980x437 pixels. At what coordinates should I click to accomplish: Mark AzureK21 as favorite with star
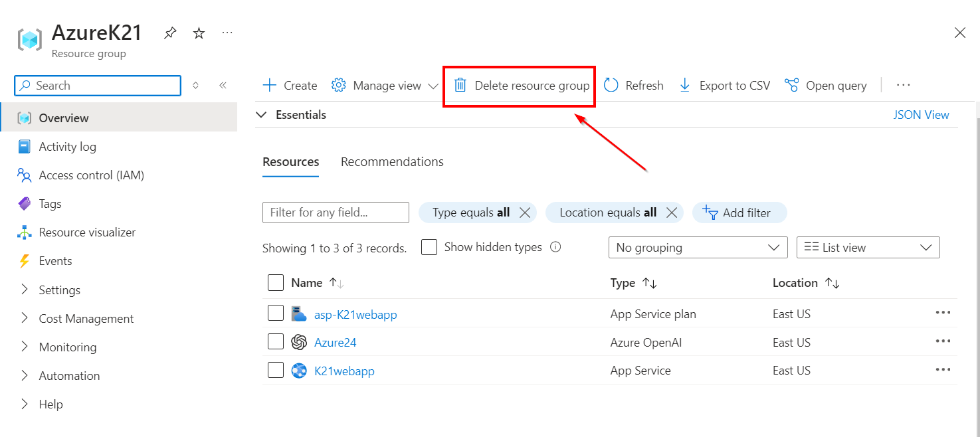[x=199, y=33]
